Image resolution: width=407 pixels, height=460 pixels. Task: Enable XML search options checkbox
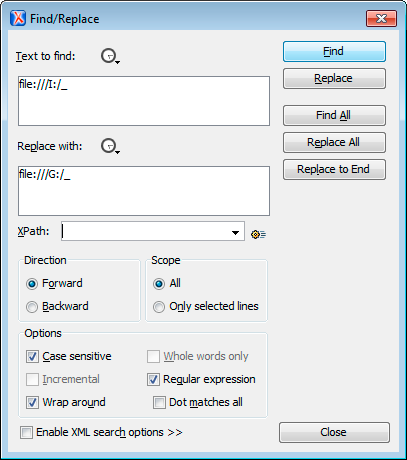26,432
